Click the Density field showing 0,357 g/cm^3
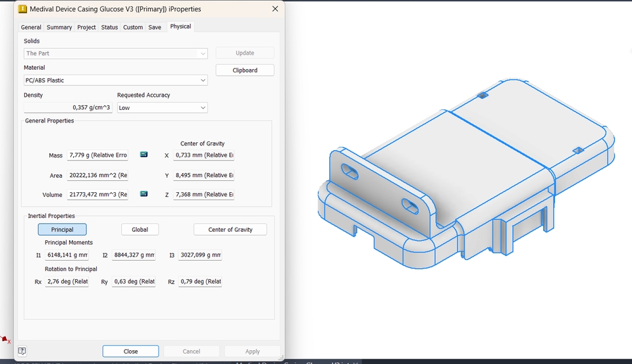The image size is (632, 364). [68, 108]
